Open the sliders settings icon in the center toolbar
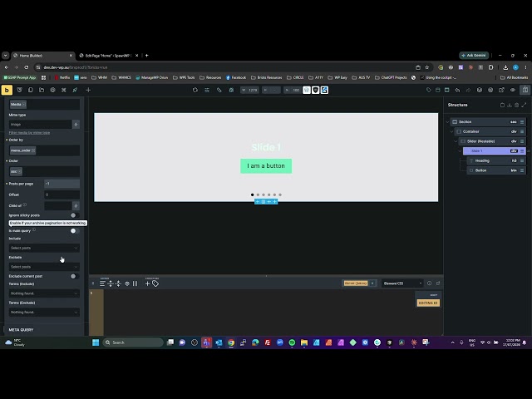 click(x=207, y=90)
